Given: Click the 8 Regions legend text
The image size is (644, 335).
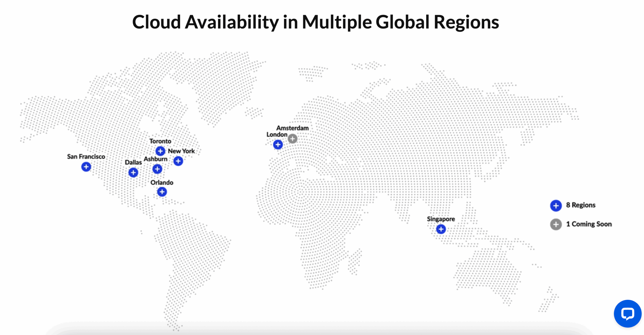Looking at the screenshot, I should coord(581,205).
